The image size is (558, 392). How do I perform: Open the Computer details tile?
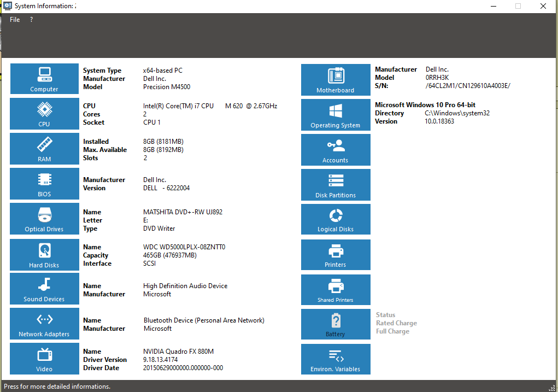click(44, 79)
